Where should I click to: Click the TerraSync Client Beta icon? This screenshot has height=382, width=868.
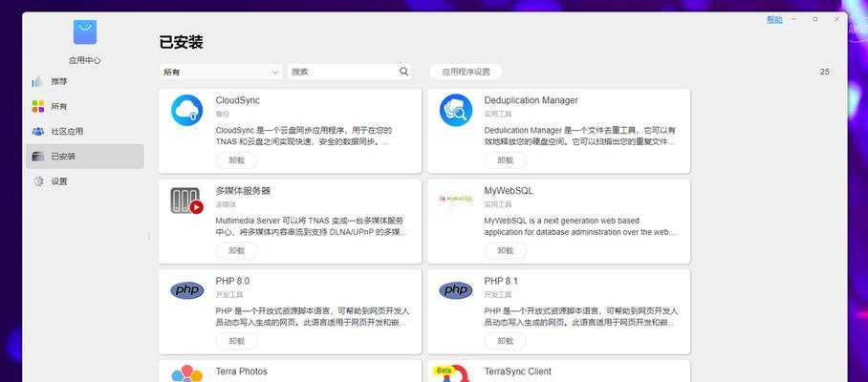451,373
